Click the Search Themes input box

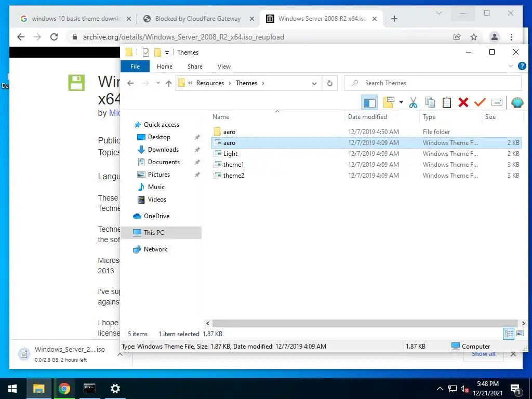(x=433, y=83)
